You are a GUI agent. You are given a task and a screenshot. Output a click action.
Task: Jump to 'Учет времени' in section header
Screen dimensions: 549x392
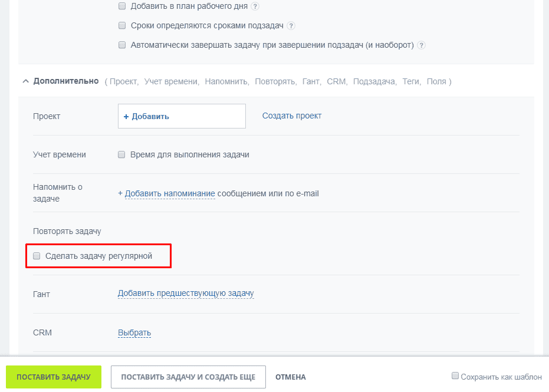coord(171,81)
